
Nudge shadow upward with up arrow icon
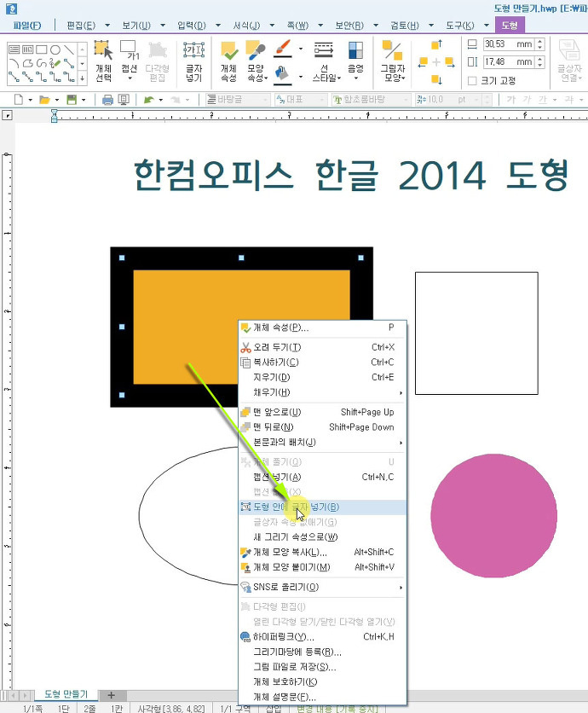pyautogui.click(x=436, y=44)
